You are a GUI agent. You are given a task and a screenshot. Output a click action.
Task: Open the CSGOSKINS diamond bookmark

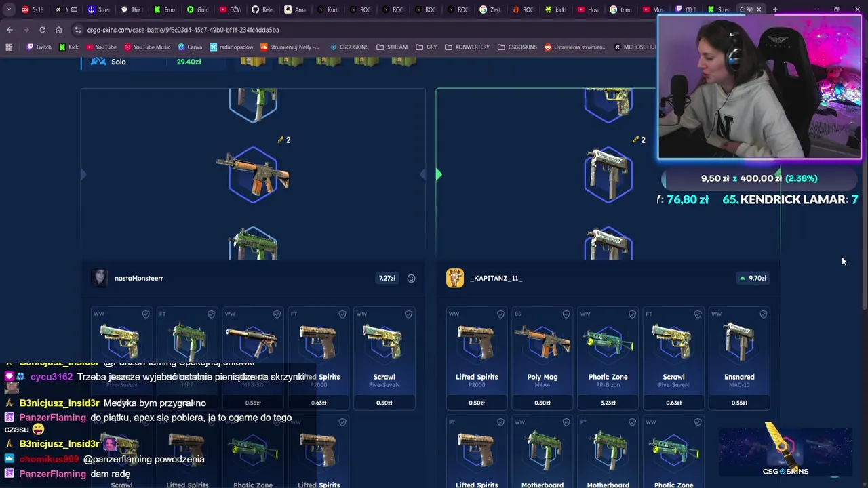[349, 47]
